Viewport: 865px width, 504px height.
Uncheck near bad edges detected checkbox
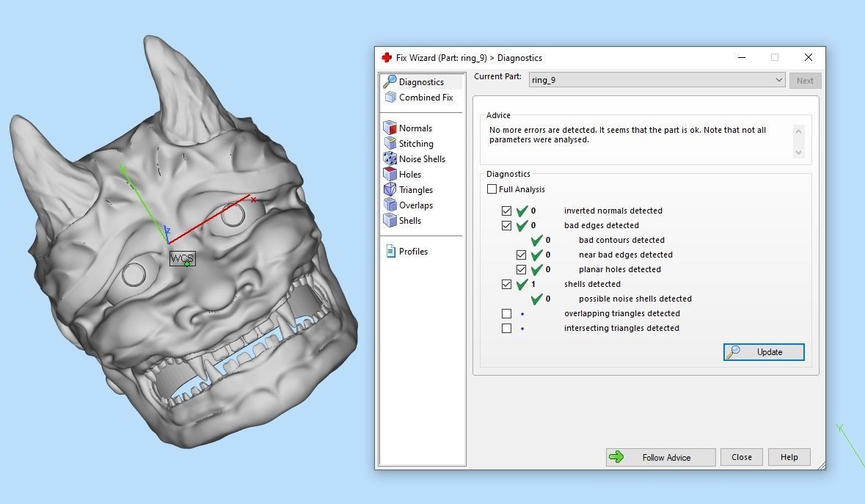(522, 255)
